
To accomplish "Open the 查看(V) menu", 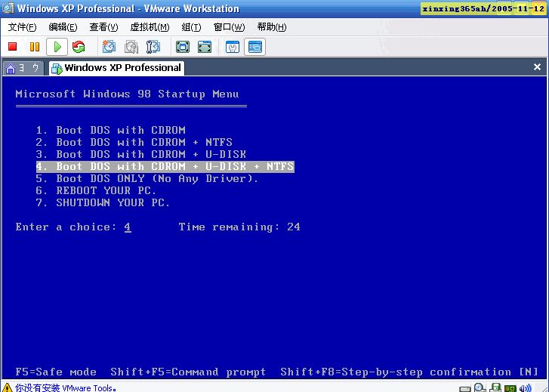I will [103, 27].
